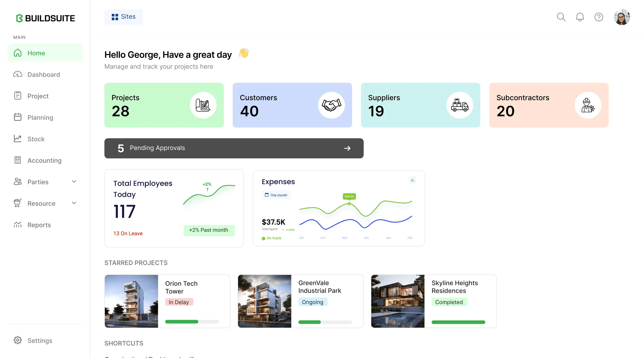Open the notifications bell

tap(580, 17)
